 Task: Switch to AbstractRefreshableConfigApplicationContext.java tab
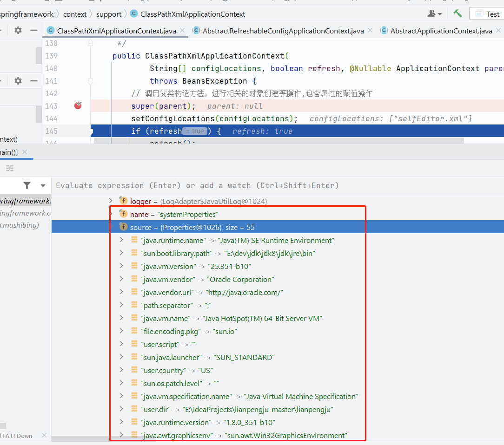283,31
